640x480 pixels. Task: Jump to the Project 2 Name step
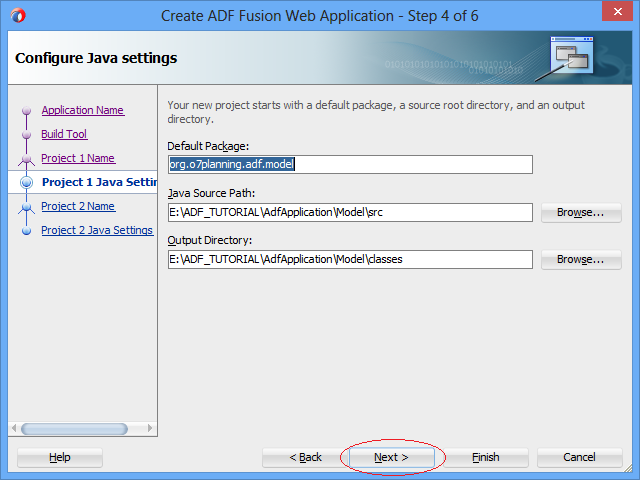78,206
